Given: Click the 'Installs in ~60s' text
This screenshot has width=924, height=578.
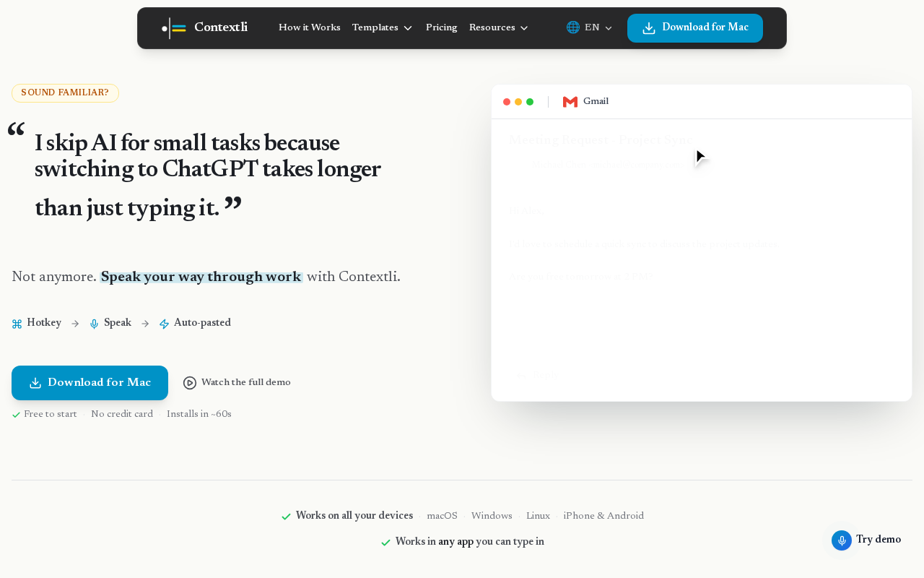Looking at the screenshot, I should pos(199,414).
